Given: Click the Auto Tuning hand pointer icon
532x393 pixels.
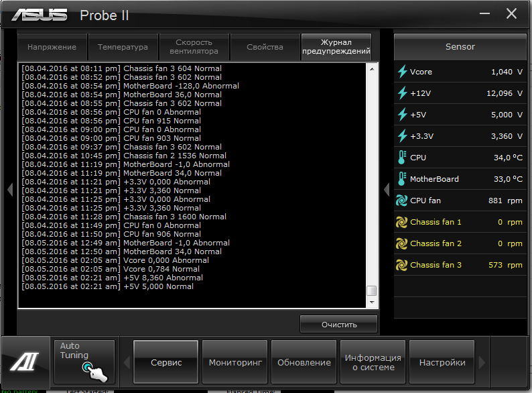Looking at the screenshot, I should point(94,372).
